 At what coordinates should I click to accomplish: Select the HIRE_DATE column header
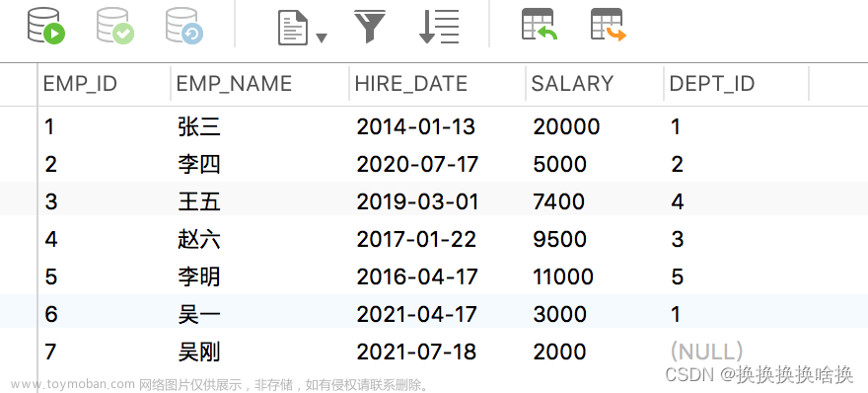point(410,84)
